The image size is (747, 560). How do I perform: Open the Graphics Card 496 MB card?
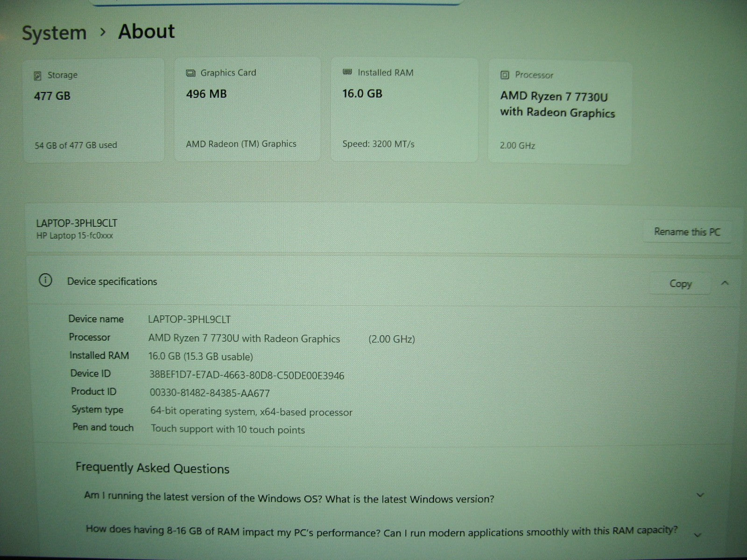[247, 110]
